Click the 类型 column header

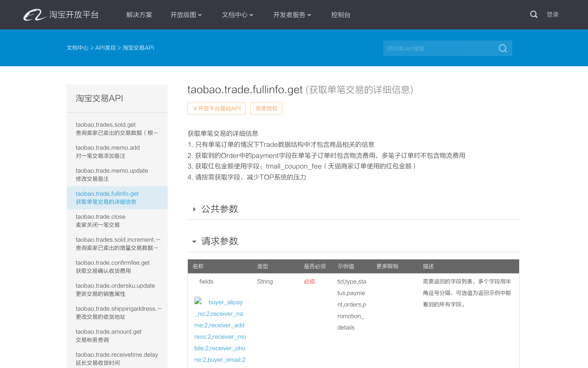coord(263,266)
